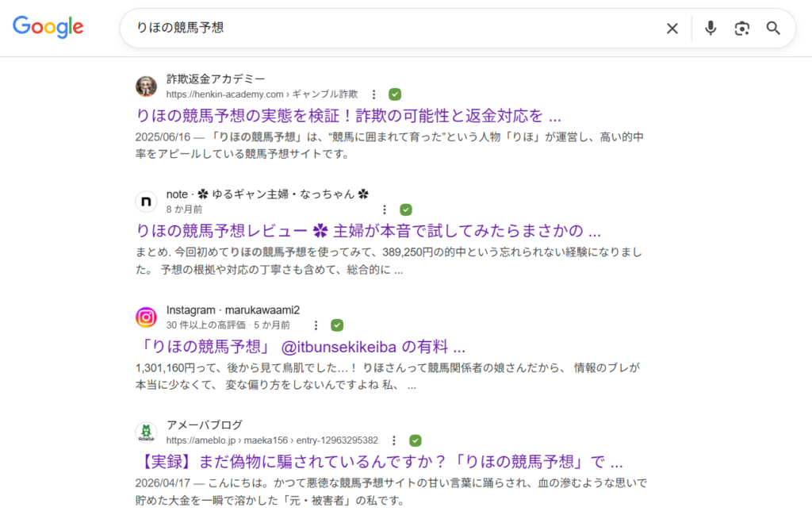Click the site name アメーバブログ
Viewport: 812px width, 519px height.
pos(205,425)
